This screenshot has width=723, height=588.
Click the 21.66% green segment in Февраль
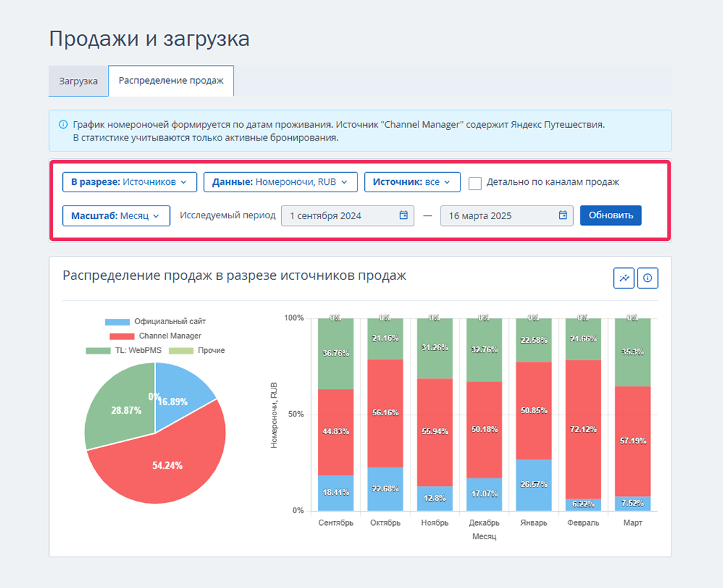coord(583,339)
